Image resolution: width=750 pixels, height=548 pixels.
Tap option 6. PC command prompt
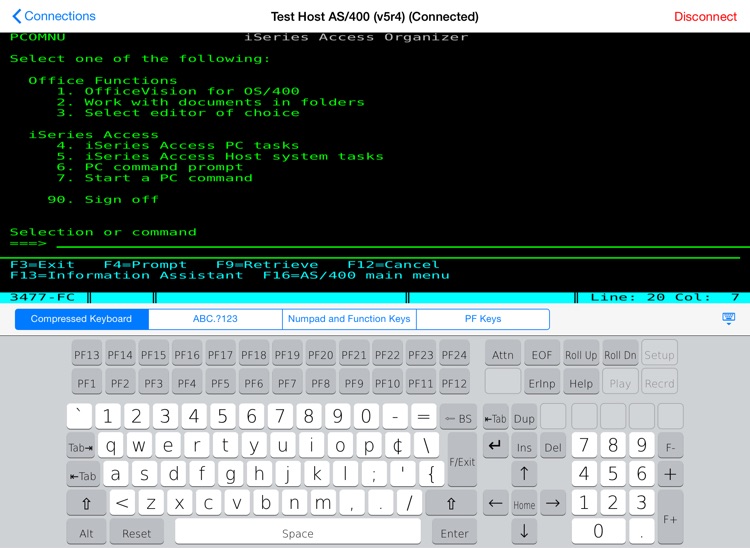click(150, 167)
